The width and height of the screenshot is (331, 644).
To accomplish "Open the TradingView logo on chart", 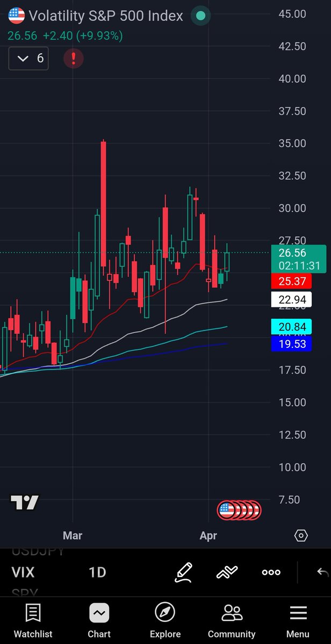I will (x=25, y=503).
